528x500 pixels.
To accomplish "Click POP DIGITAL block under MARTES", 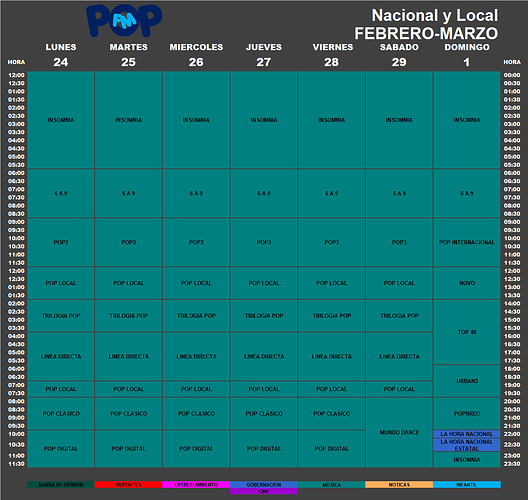I will point(129,448).
